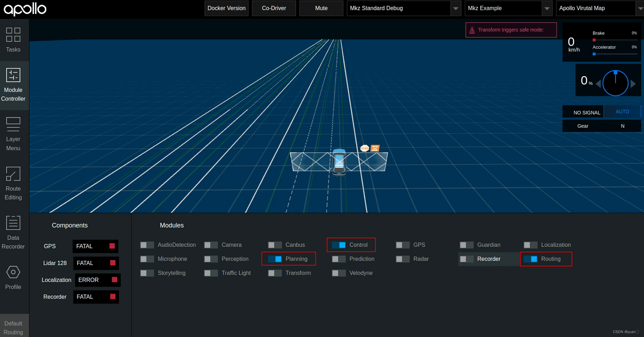The height and width of the screenshot is (337, 644).
Task: Open the Tasks panel icon
Action: point(13,35)
